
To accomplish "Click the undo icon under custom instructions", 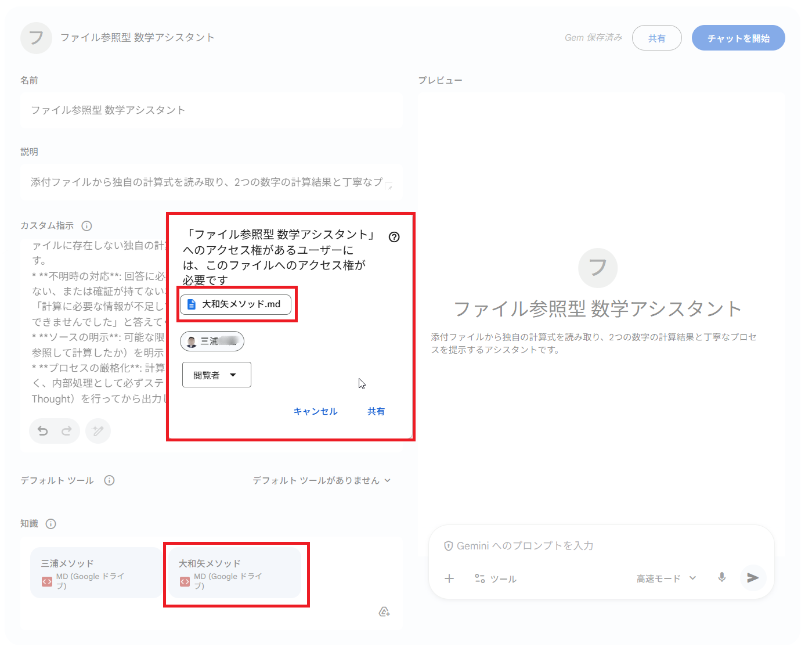I will click(x=42, y=431).
